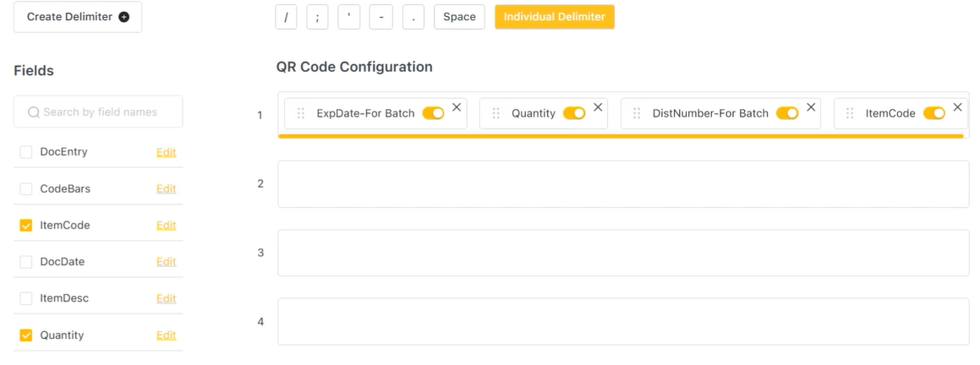This screenshot has height=365, width=980.
Task: Tick the ItemDesc checkbox
Action: coord(26,298)
